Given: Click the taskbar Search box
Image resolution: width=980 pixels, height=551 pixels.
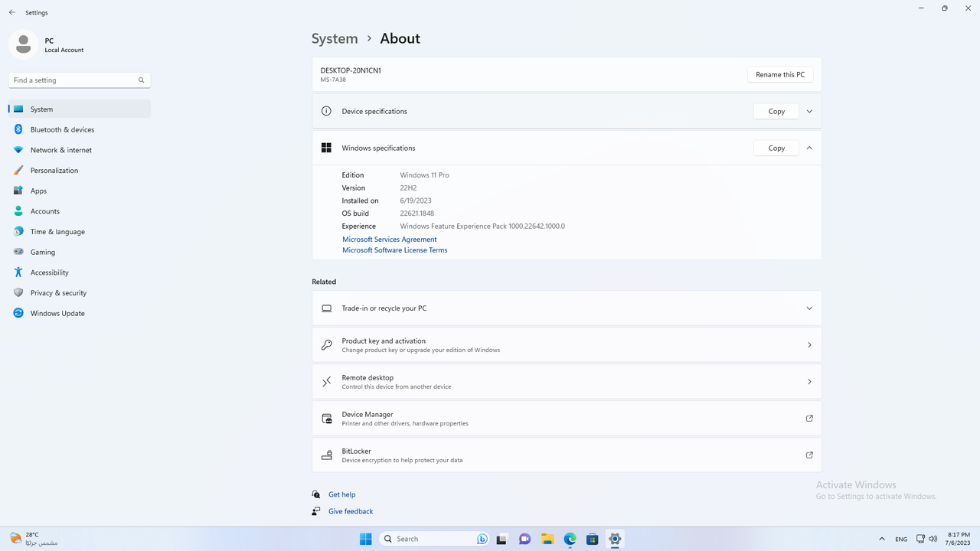Looking at the screenshot, I should tap(435, 539).
